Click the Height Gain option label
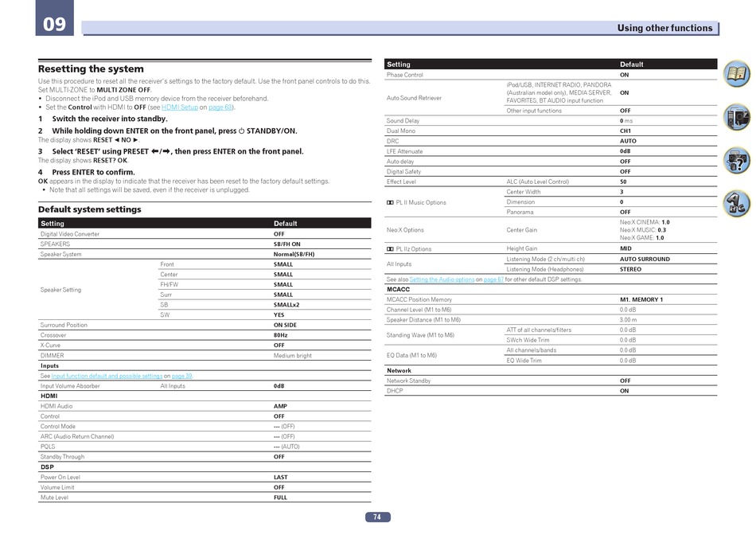The width and height of the screenshot is (756, 535). 522,248
